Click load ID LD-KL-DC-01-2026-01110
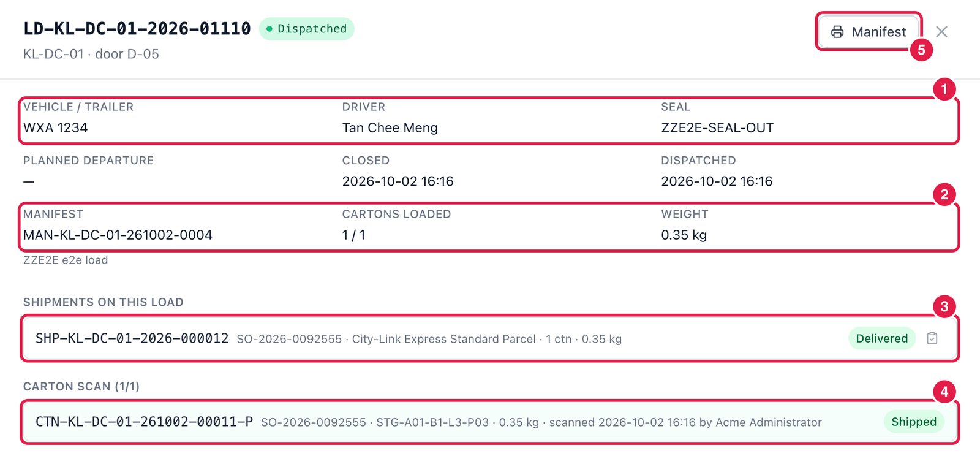Viewport: 980px width, 456px height. click(x=137, y=29)
